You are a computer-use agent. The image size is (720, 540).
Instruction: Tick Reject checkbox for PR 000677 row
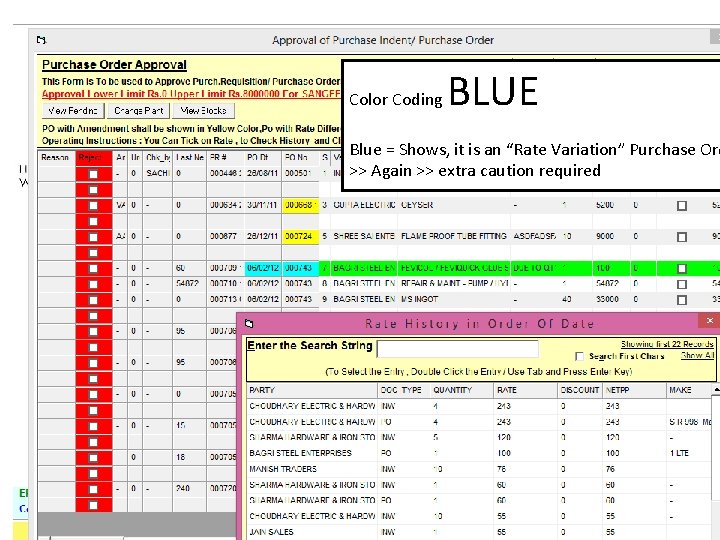click(x=93, y=237)
